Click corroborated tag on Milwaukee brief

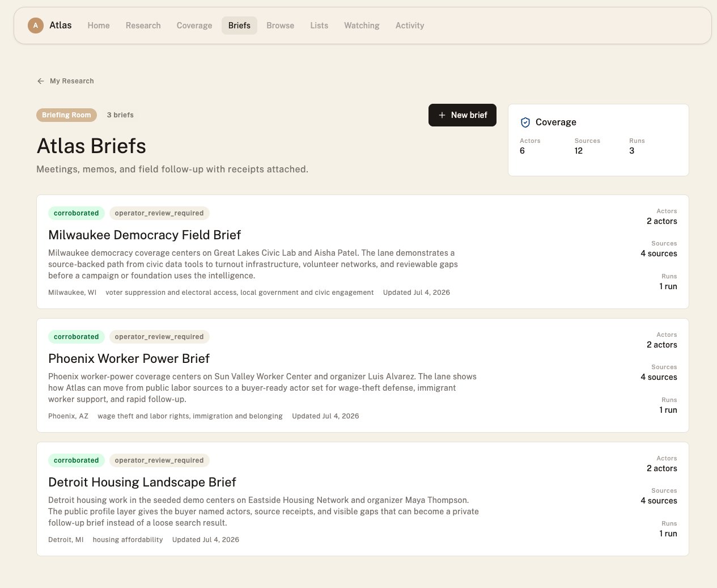coord(77,213)
